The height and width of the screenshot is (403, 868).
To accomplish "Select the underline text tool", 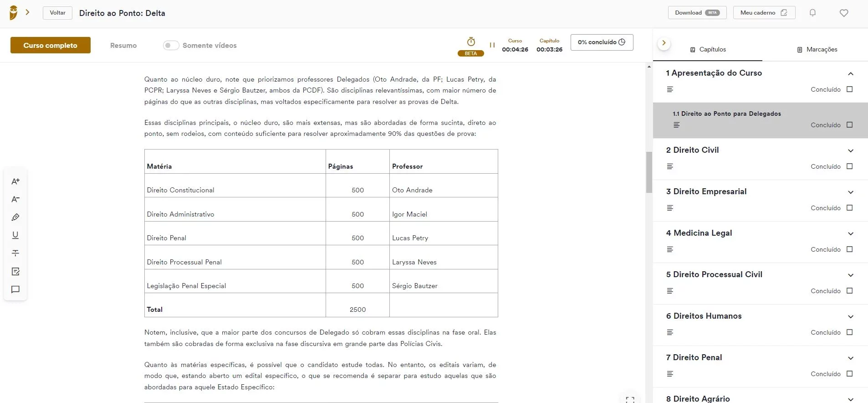I will point(15,235).
